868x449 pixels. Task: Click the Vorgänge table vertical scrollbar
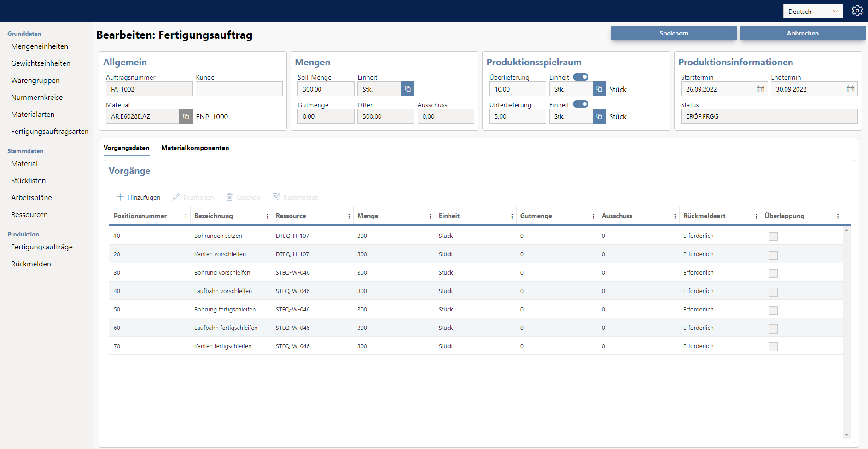click(846, 331)
